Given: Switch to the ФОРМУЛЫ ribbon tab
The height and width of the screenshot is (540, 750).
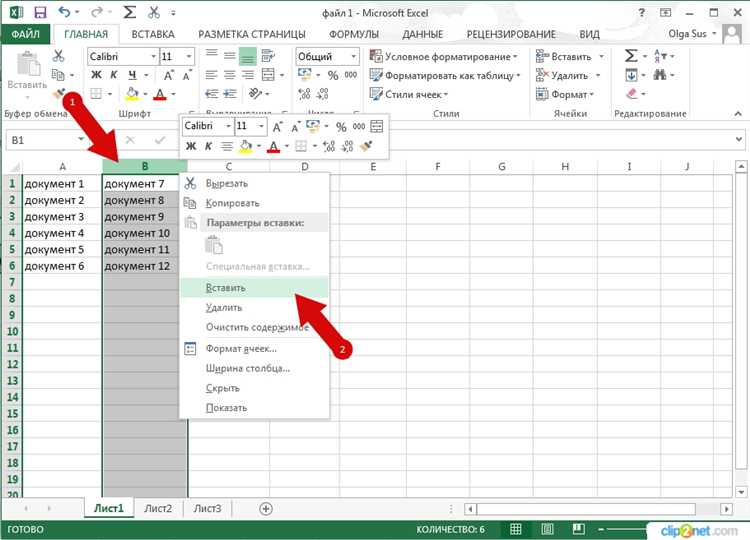Looking at the screenshot, I should [x=354, y=34].
